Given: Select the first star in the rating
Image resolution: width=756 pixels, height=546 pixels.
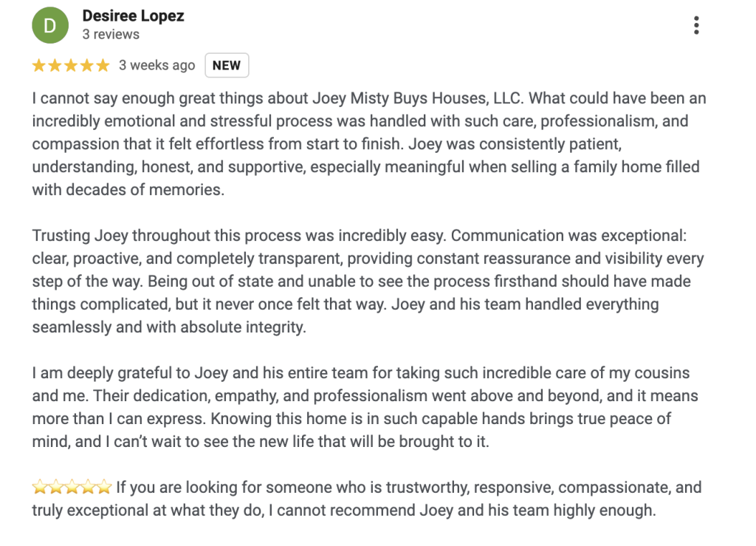Looking at the screenshot, I should point(37,65).
